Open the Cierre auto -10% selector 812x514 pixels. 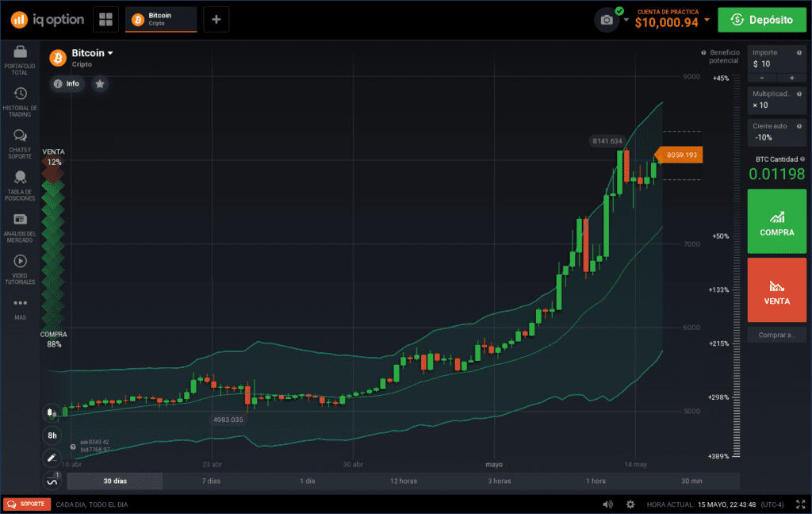pyautogui.click(x=776, y=132)
